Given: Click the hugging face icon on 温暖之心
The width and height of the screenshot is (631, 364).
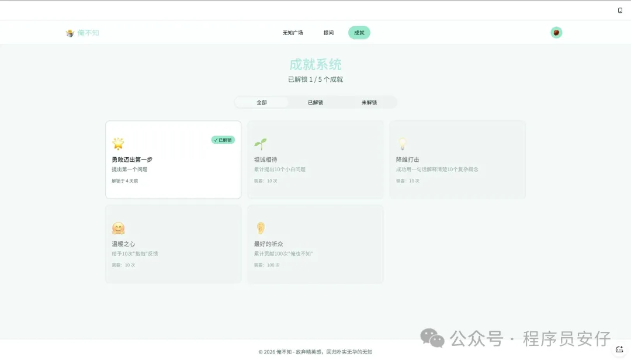Looking at the screenshot, I should pos(119,228).
